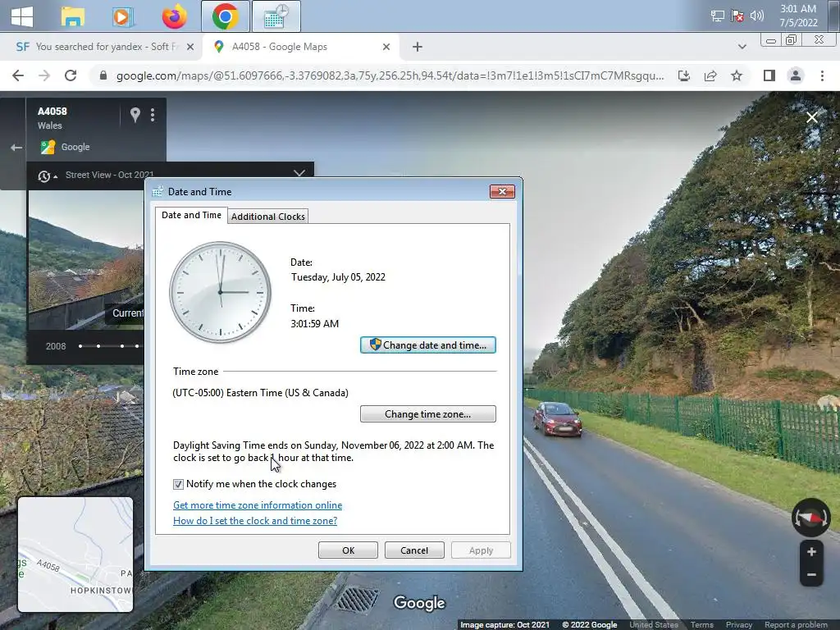Uncheck Notify me when the clock changes
This screenshot has width=840, height=630.
178,484
